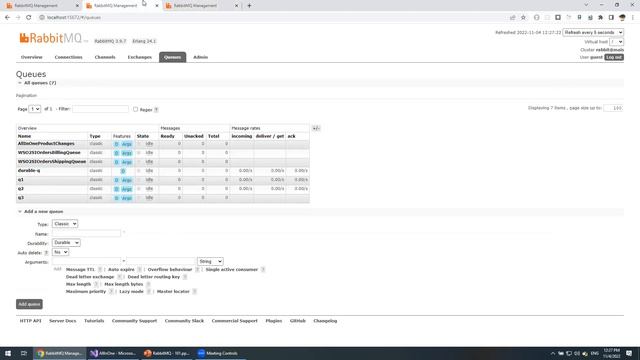Viewport: 640px width, 360px height.
Task: Open Meeting Controls taskbar item
Action: point(220,353)
